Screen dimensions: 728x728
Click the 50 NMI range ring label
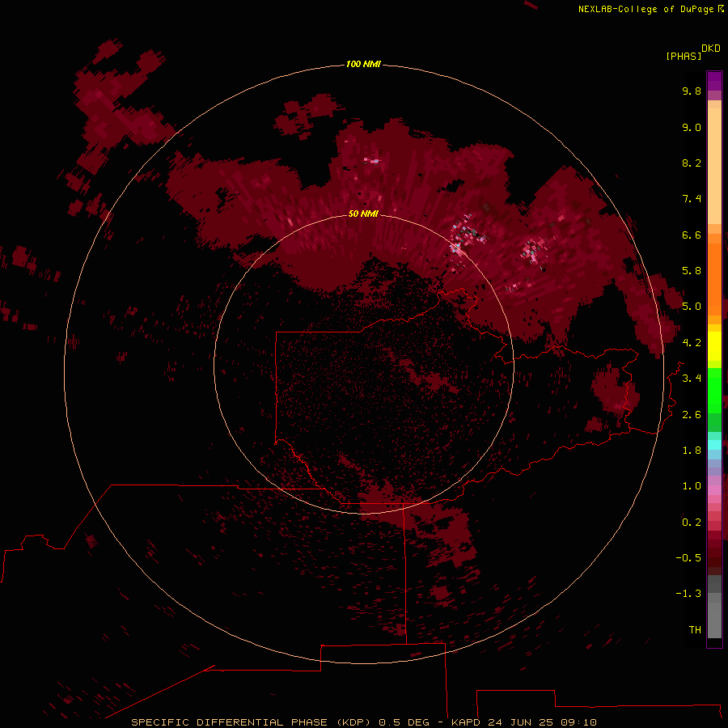[x=363, y=214]
